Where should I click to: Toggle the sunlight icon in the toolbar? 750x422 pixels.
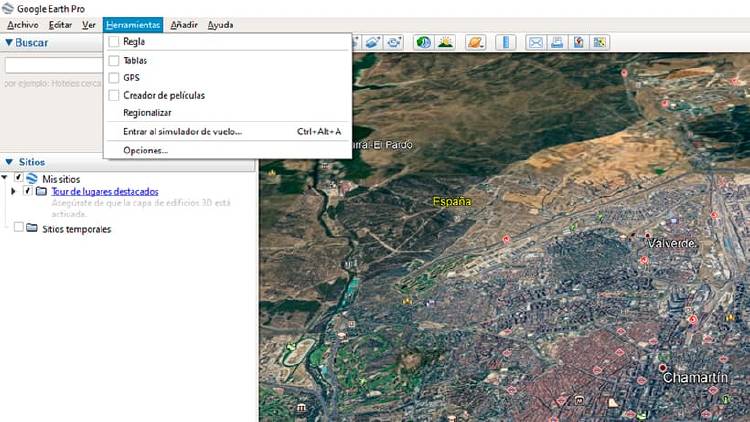click(x=444, y=42)
